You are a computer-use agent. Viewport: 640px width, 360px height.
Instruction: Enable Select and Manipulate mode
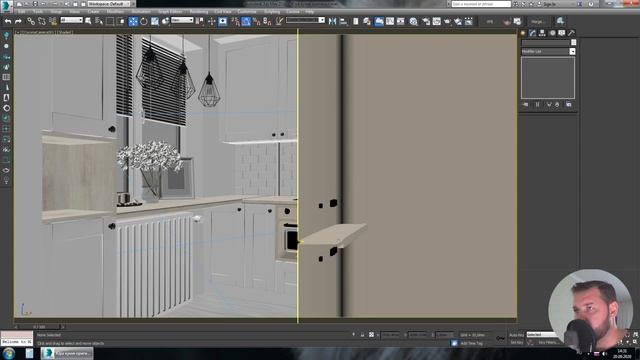(x=211, y=21)
